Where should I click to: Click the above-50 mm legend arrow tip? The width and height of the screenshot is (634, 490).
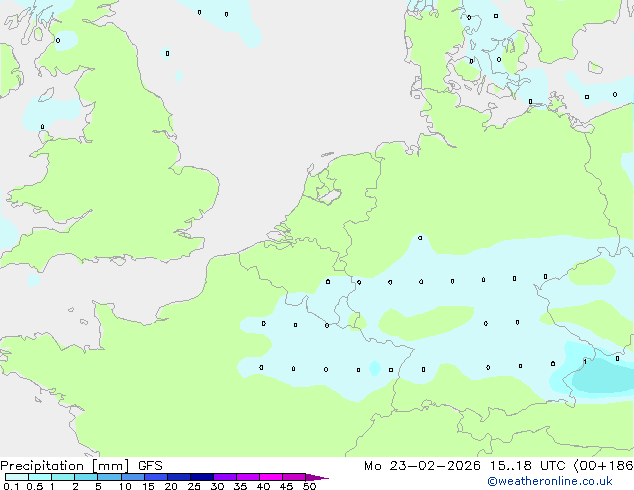click(317, 477)
